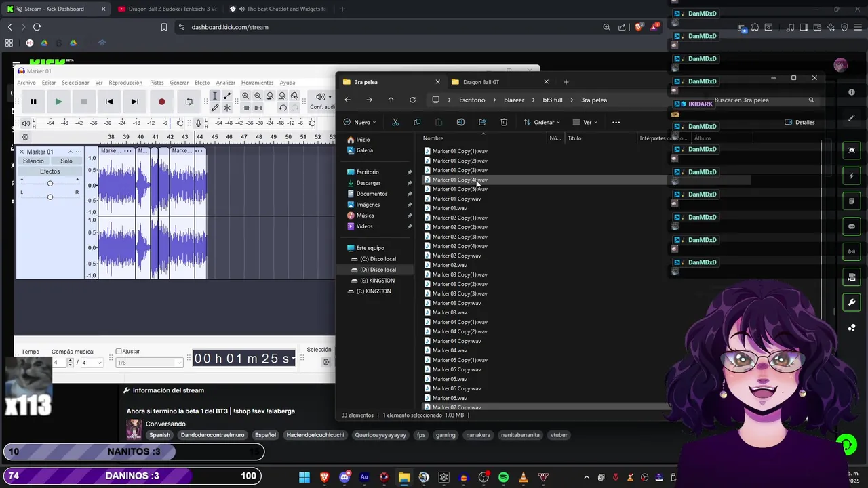
Task: Enable the Ajustar snapping checkbox
Action: (x=119, y=352)
